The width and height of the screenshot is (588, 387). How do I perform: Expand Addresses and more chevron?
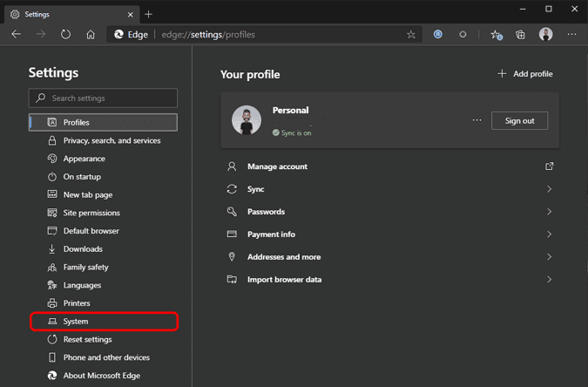pos(549,257)
